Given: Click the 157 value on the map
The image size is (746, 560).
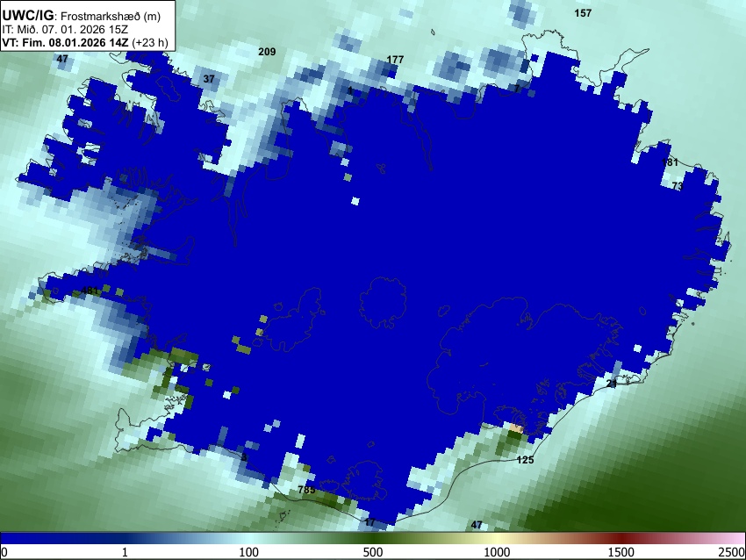Looking at the screenshot, I should point(583,13).
